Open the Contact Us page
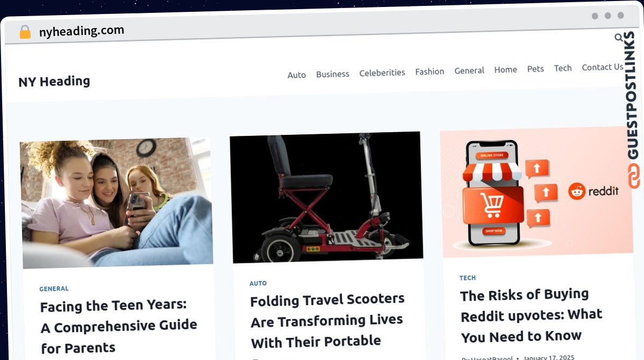Viewport: 644px width, 360px height. point(603,67)
